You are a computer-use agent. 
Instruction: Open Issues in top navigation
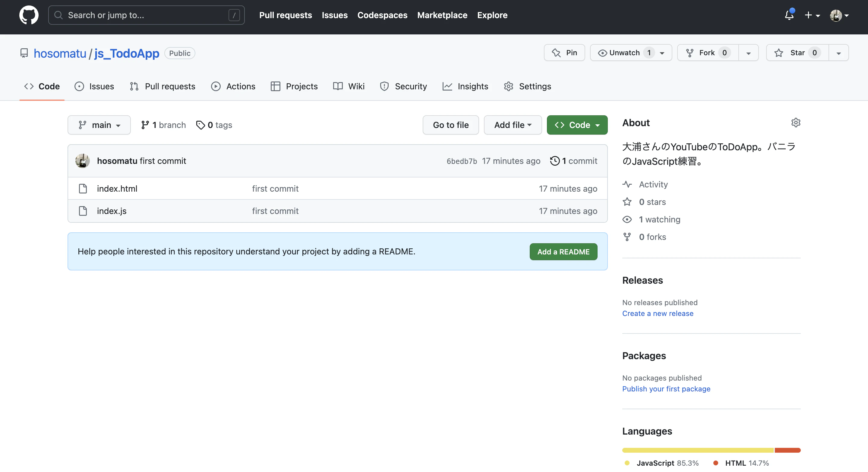pos(335,15)
